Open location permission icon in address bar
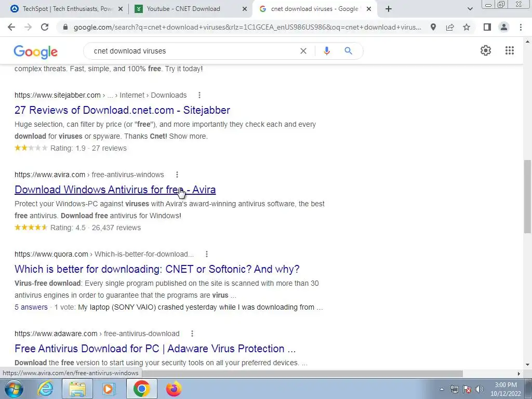The height and width of the screenshot is (399, 532). [433, 27]
